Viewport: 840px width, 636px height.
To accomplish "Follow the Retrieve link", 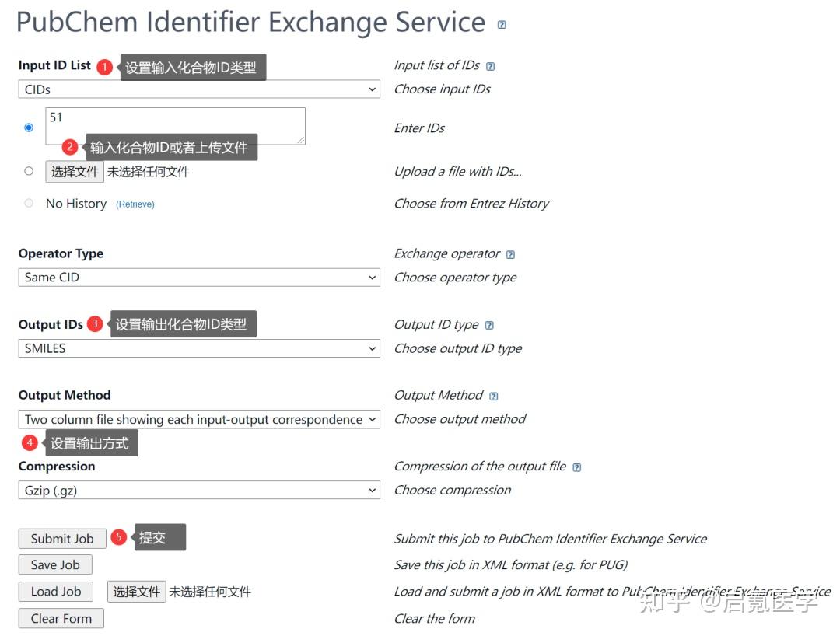I will [x=135, y=204].
